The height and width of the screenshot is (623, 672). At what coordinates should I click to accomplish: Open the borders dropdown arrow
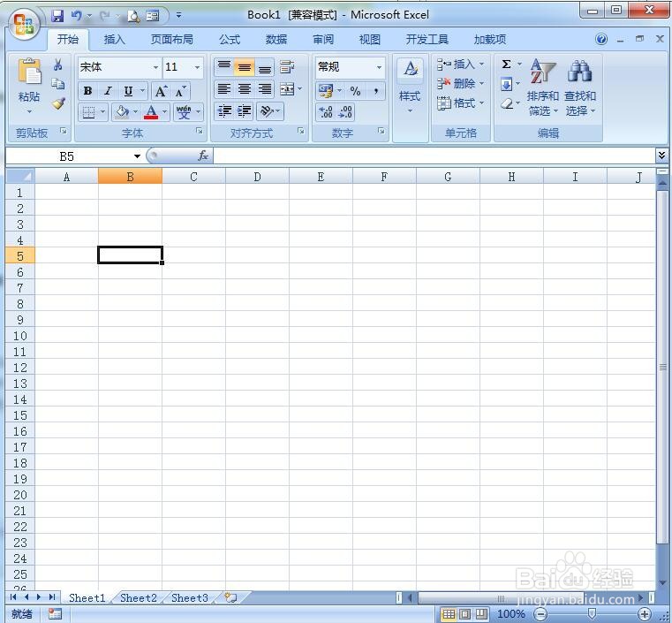(102, 112)
